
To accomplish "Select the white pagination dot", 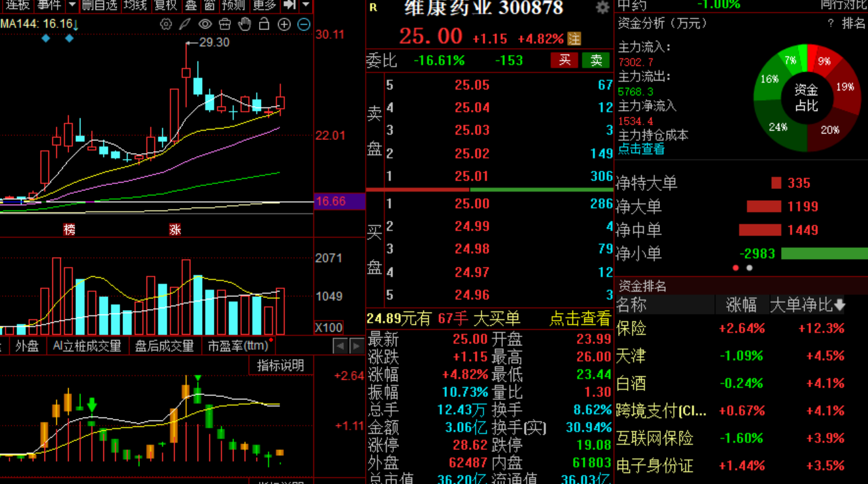I will point(750,268).
